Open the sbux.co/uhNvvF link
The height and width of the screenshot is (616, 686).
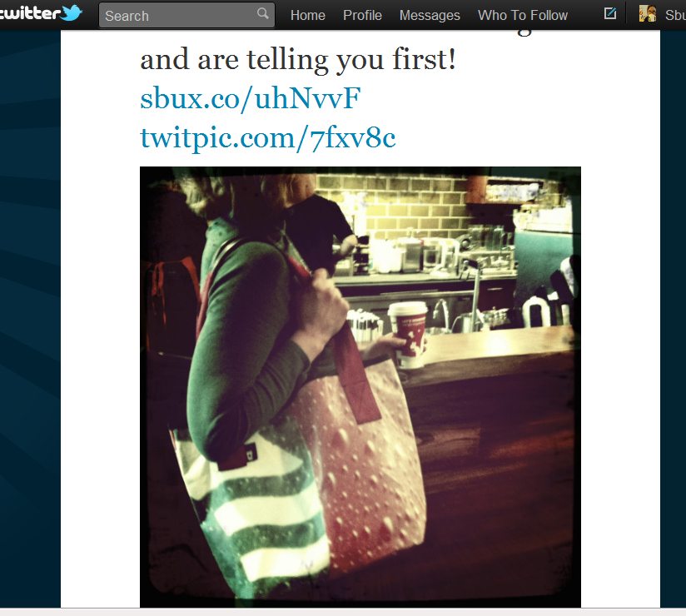coord(251,98)
